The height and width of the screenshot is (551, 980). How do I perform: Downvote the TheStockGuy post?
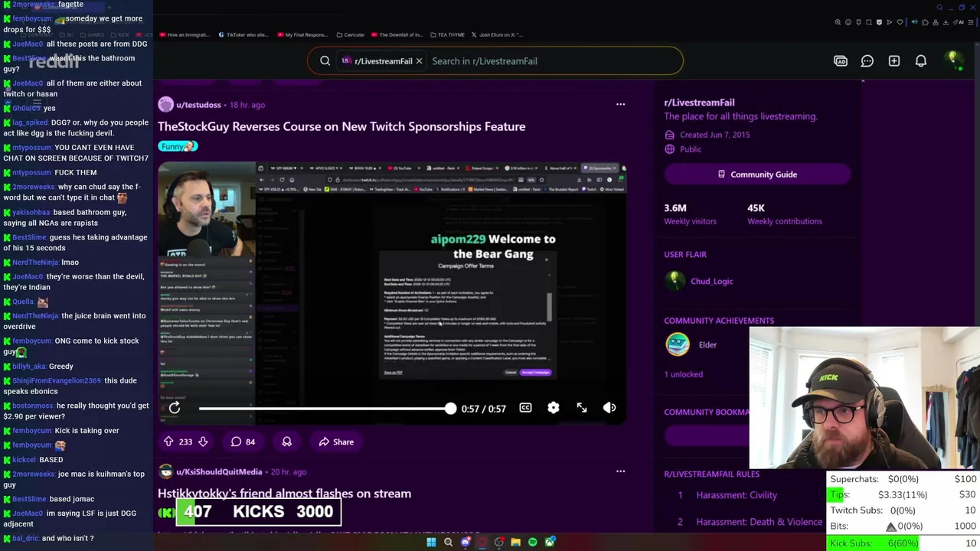[203, 442]
